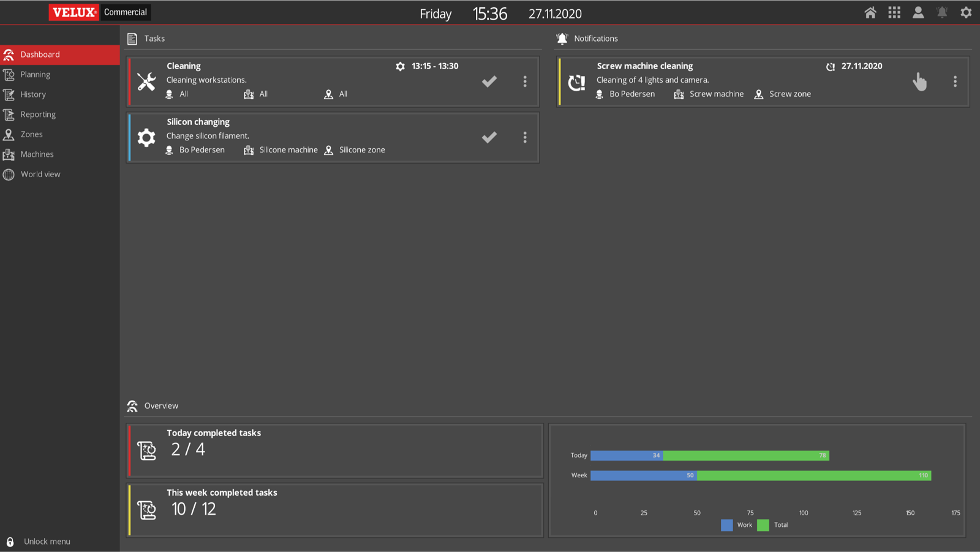Image resolution: width=980 pixels, height=552 pixels.
Task: Expand options menu for Silicon changing
Action: click(525, 137)
